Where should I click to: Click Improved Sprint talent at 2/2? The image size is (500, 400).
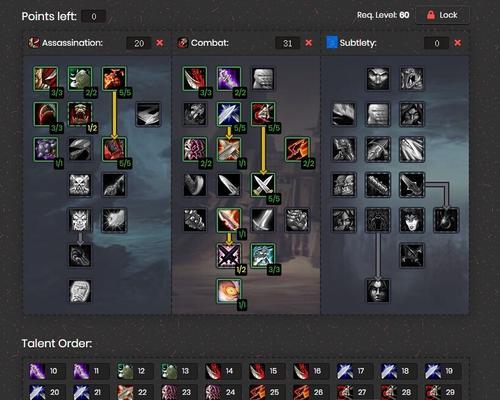297,149
